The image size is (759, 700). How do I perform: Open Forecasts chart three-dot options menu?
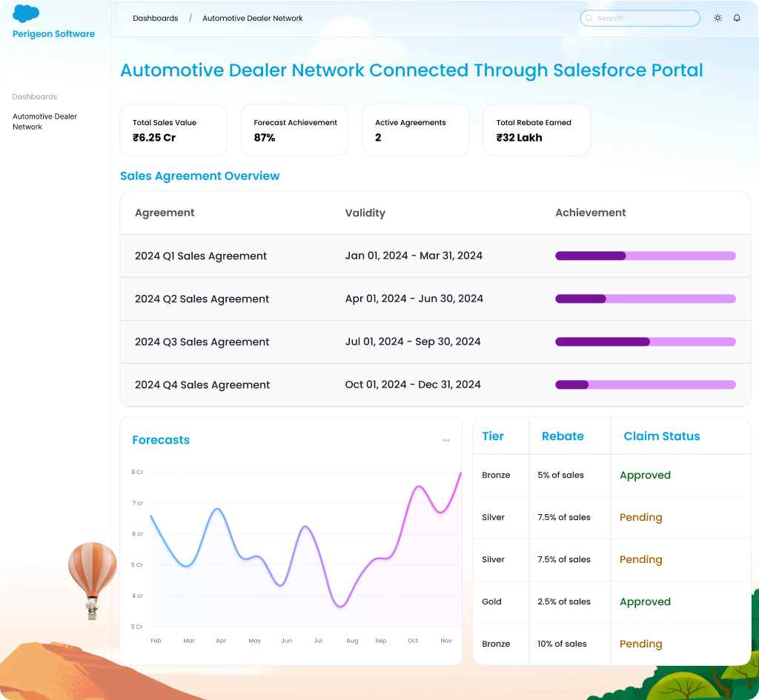coord(446,440)
